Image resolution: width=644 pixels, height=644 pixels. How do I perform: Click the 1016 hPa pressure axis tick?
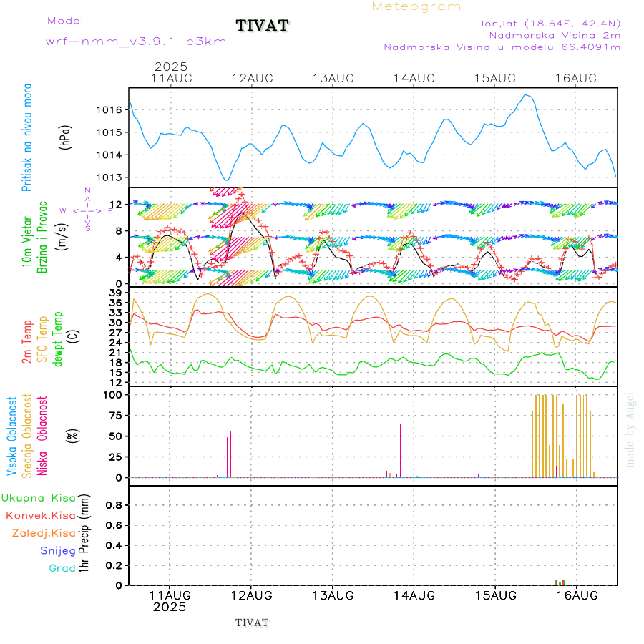[110, 110]
